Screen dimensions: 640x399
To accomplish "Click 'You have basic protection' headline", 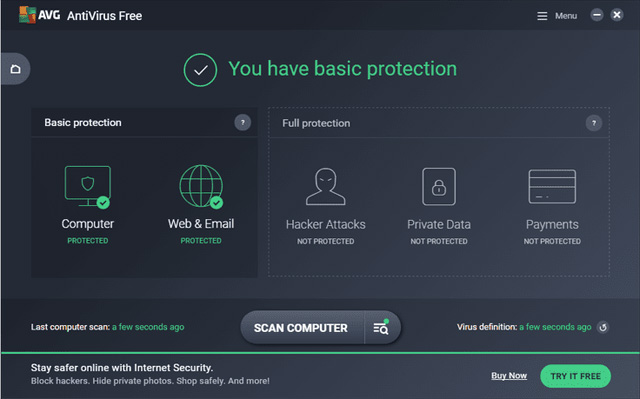I will tap(342, 69).
